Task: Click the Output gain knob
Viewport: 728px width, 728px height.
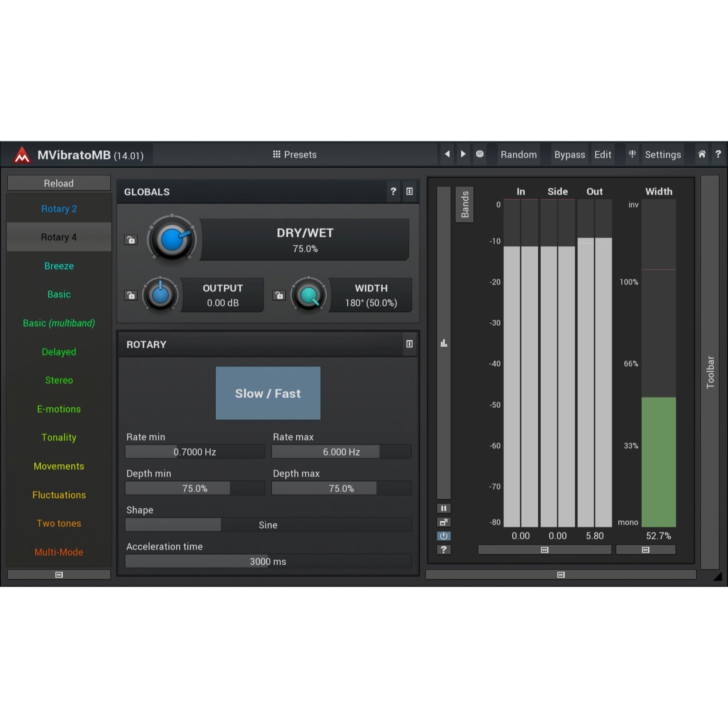Action: click(x=160, y=295)
